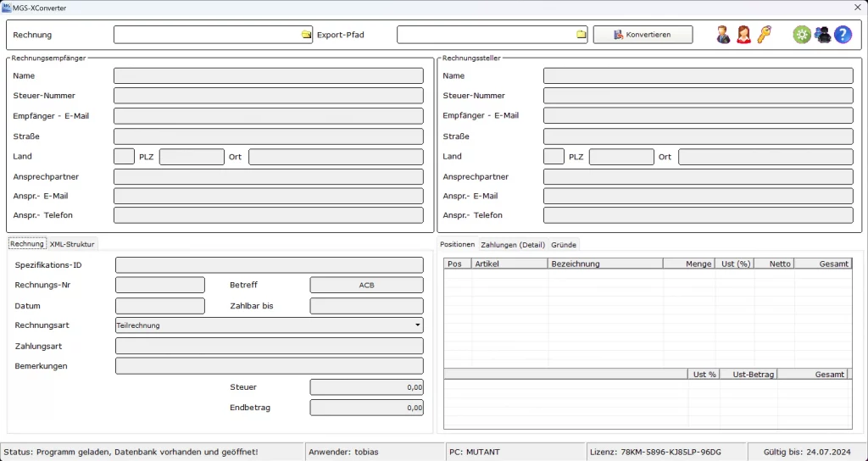Open the Gründe tab

[x=564, y=245]
